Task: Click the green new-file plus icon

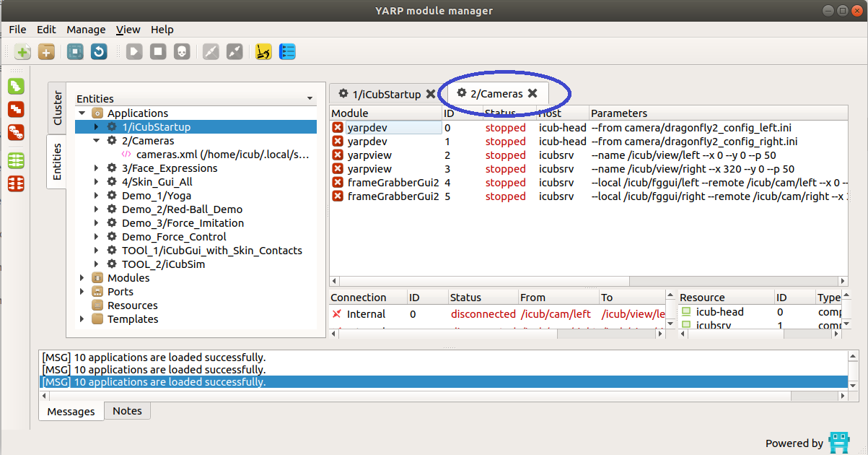Action: [22, 52]
